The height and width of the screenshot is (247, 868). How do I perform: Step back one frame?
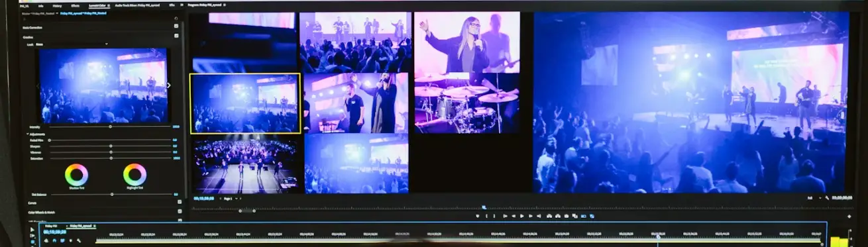coord(514,216)
